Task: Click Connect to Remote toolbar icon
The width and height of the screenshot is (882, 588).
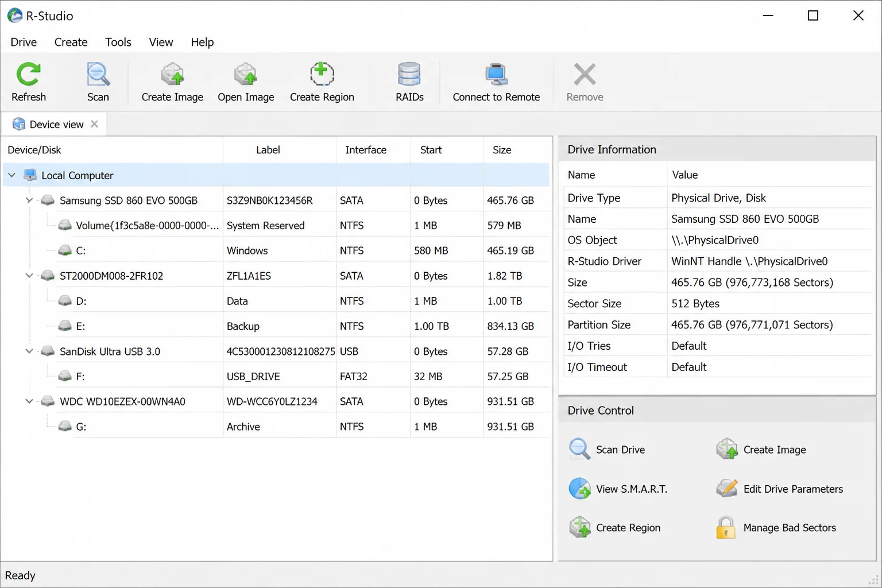Action: pos(496,75)
